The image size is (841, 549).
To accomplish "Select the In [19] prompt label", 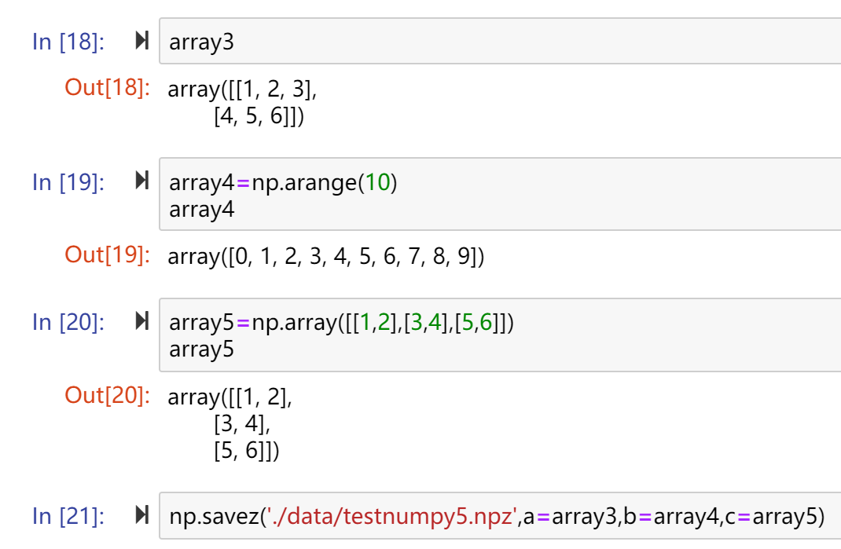I will 68,182.
